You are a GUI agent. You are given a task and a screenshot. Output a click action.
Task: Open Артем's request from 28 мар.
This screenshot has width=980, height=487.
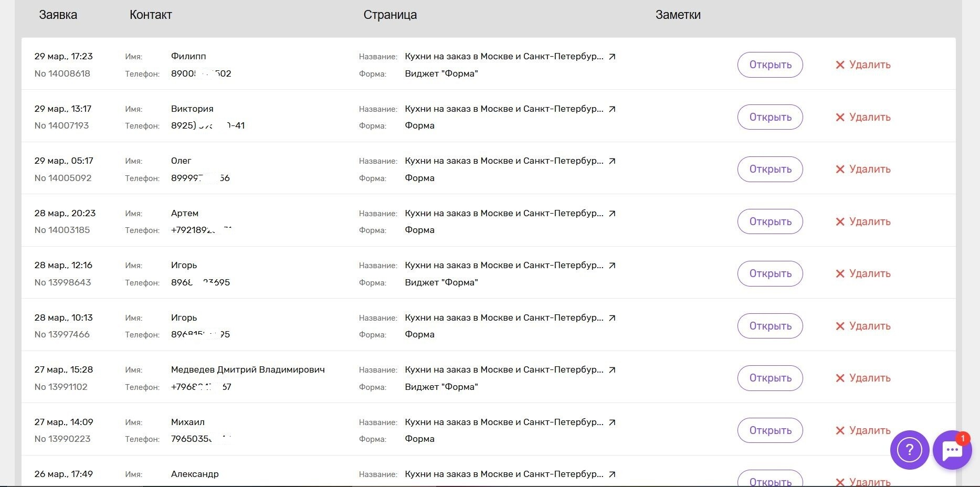click(770, 221)
